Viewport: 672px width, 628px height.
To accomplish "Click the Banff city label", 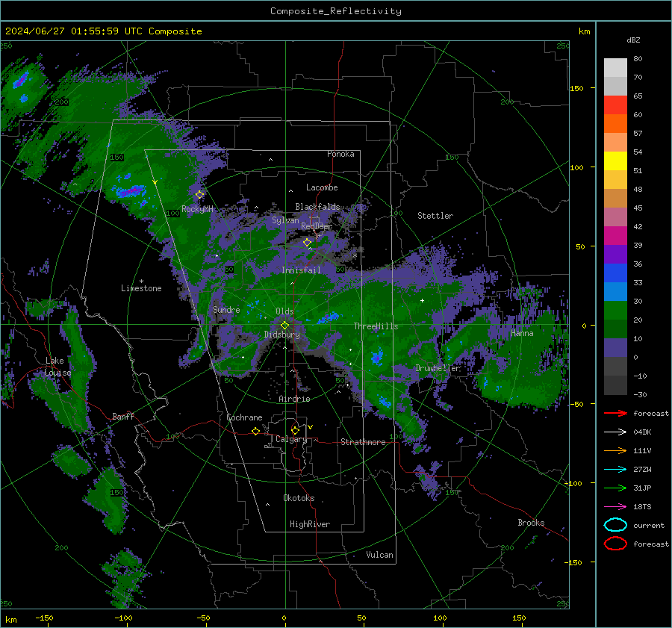I will point(123,416).
